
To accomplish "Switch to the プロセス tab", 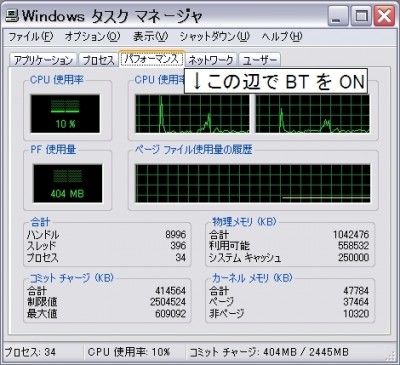I will pos(98,60).
